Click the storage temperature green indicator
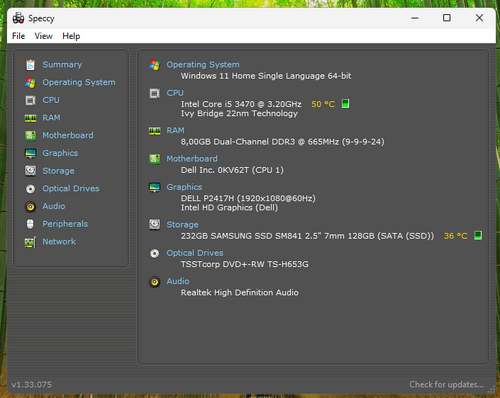The width and height of the screenshot is (500, 398). click(x=478, y=235)
